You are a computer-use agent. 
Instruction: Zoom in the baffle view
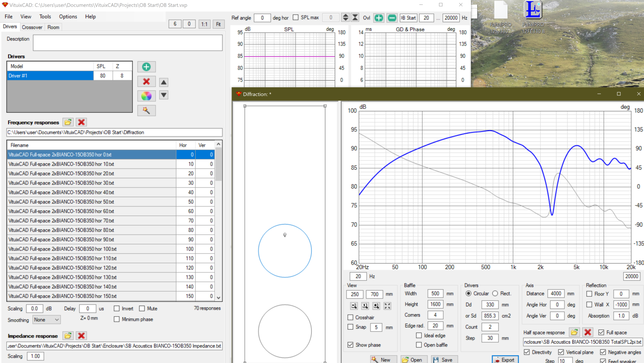tap(376, 306)
